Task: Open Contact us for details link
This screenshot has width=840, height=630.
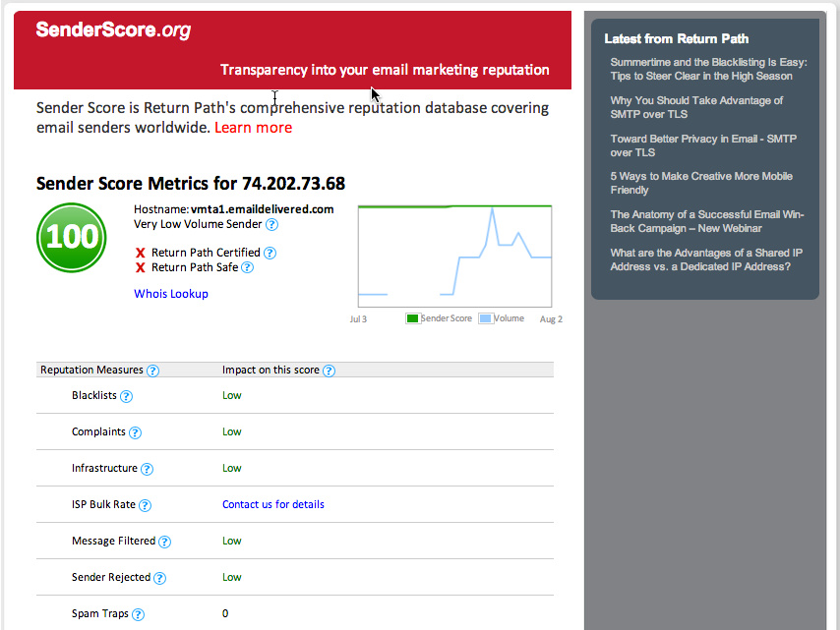Action: (273, 504)
